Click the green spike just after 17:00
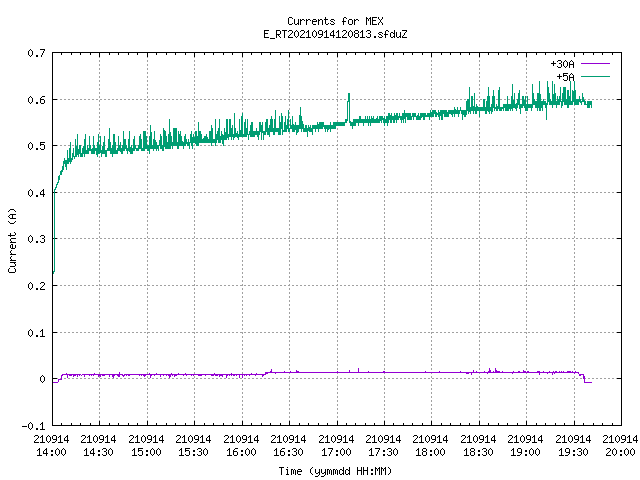Viewport: 640px width, 480px height. point(349,108)
